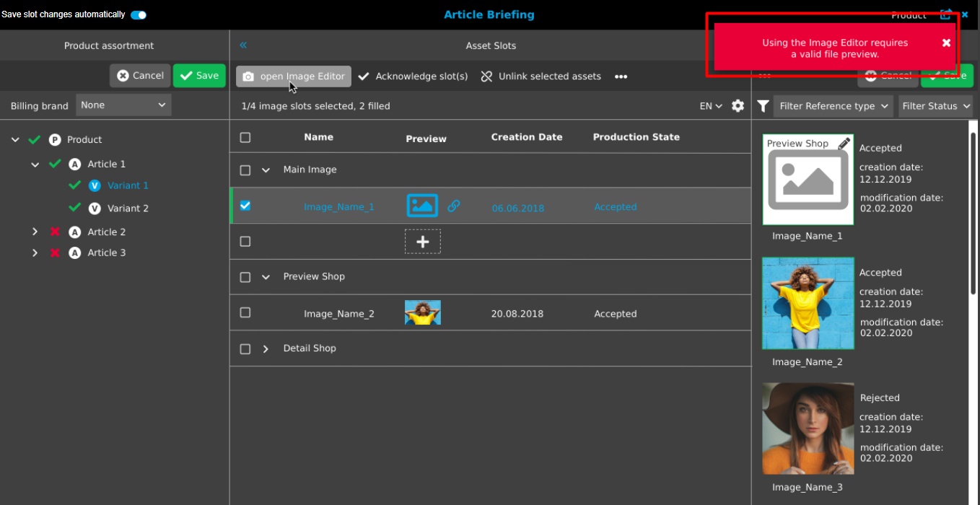Toggle off Save slot changes automatically
The image size is (980, 505).
point(136,13)
